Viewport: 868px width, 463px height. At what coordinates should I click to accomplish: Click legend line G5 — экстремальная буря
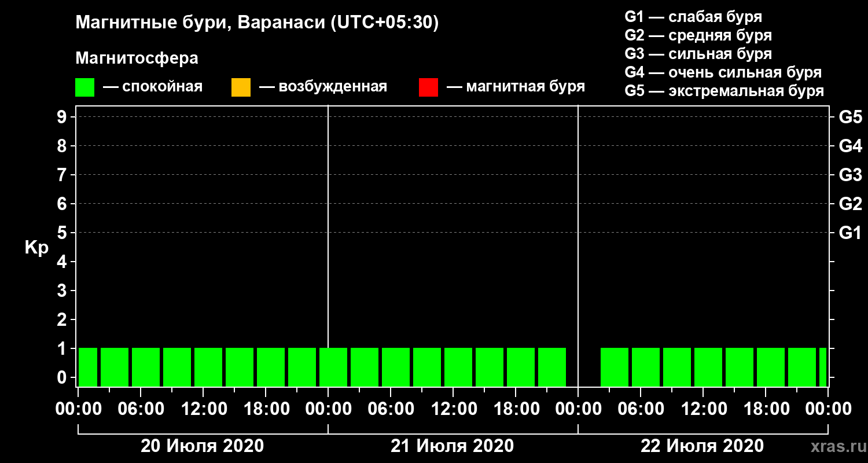coord(724,91)
